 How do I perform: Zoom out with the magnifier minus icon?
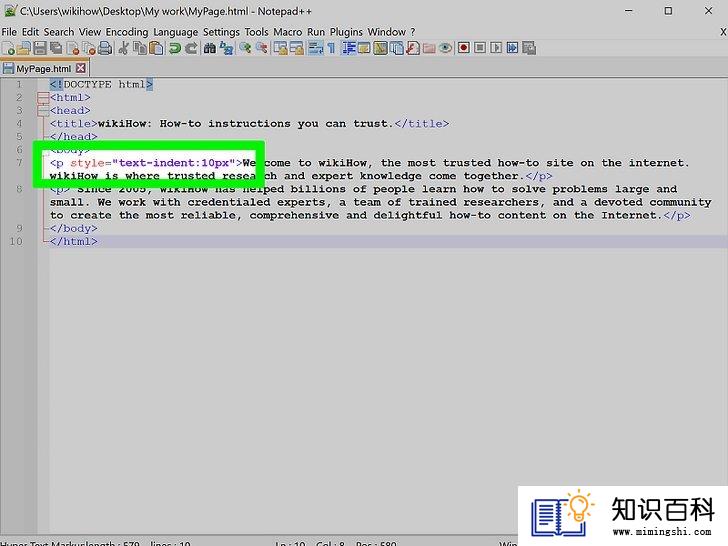[x=261, y=48]
